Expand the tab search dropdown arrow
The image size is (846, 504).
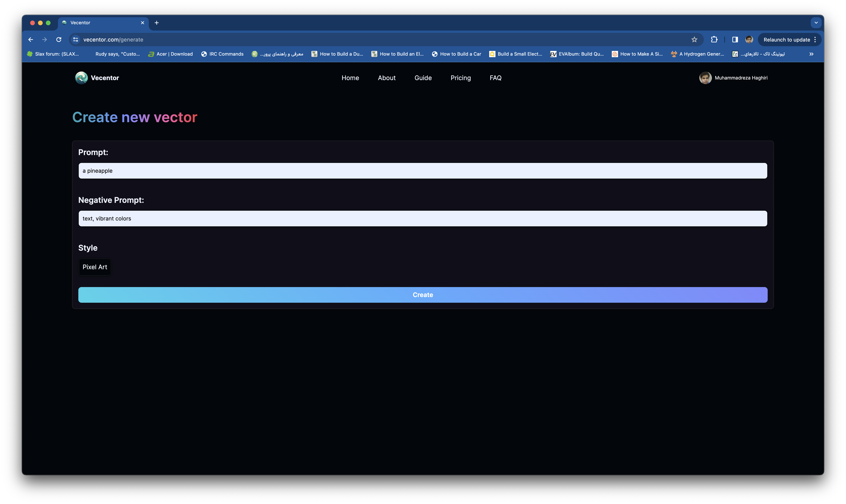816,23
